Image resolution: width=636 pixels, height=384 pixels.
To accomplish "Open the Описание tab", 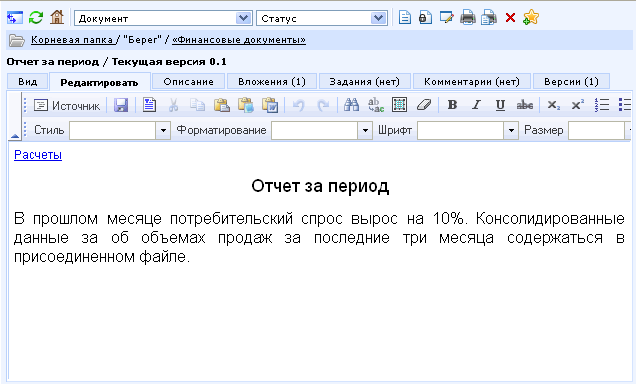I will pyautogui.click(x=189, y=82).
